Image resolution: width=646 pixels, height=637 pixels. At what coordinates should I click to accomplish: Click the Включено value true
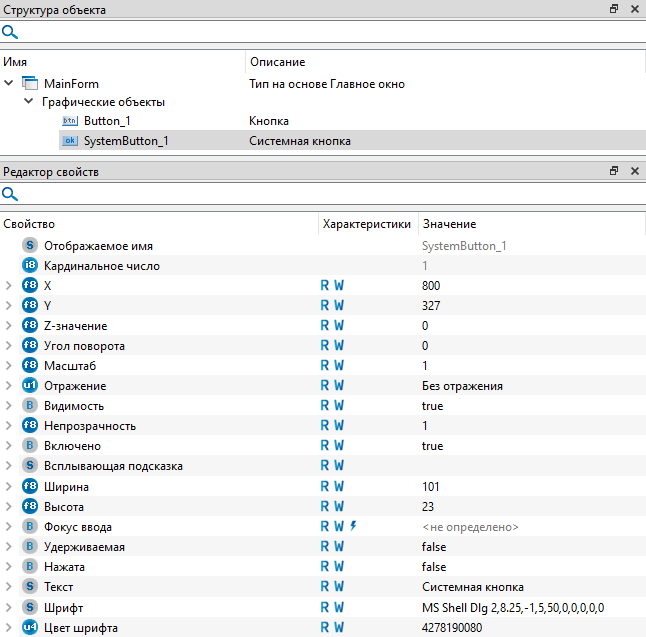pos(432,446)
